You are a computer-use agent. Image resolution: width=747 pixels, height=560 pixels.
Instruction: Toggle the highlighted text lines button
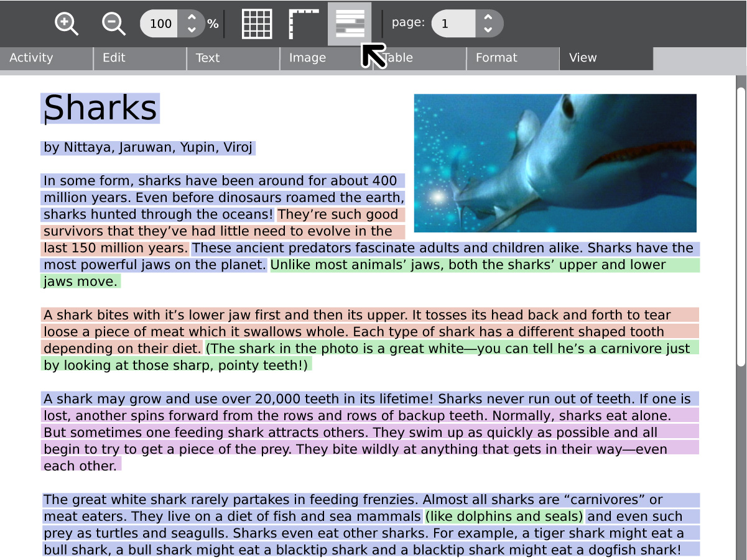(350, 24)
